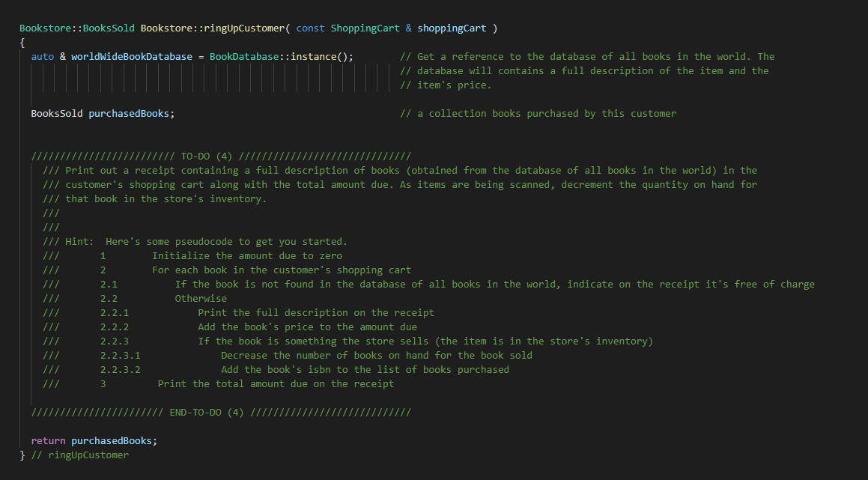Click the opening brace of the function body
This screenshot has width=868, height=480.
click(22, 43)
